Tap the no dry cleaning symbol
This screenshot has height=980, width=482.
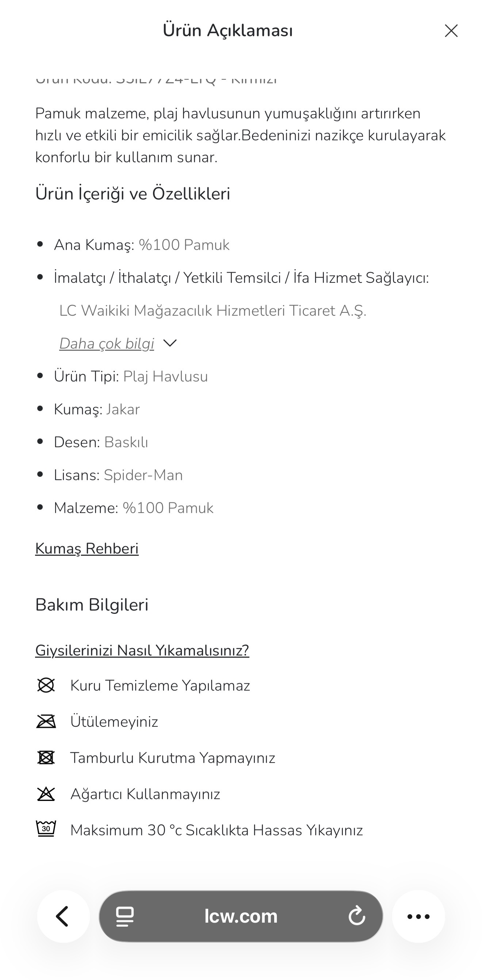[x=46, y=685]
